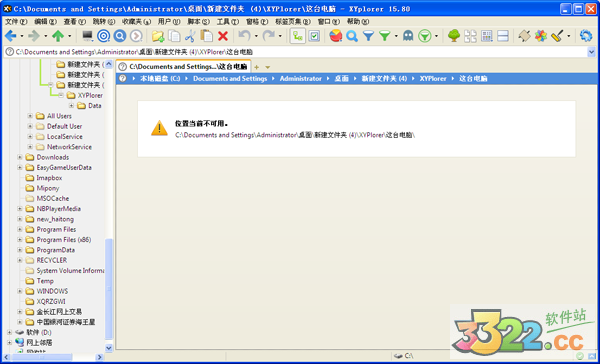Open Configuration with the blue gear icon
600x364 pixels.
pos(586,36)
